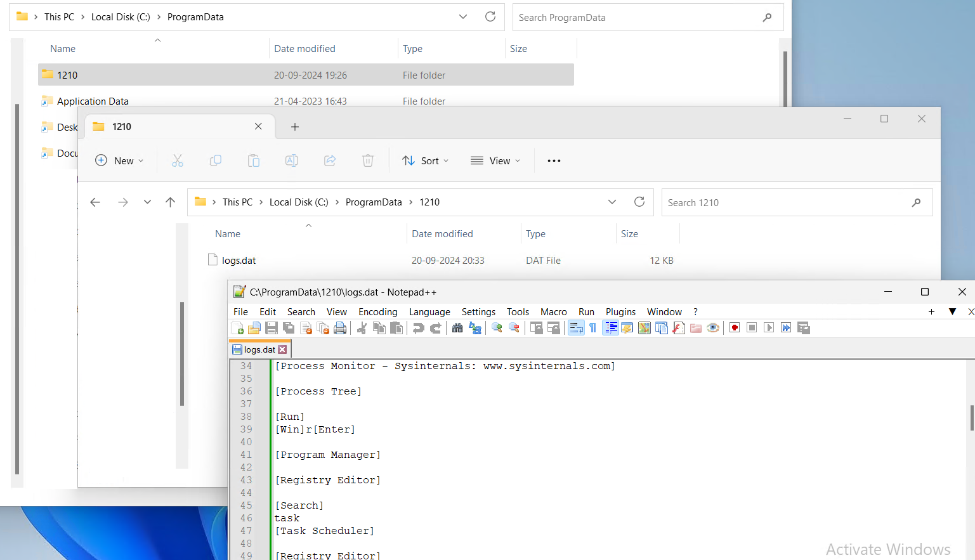Click the Date modified column header in 1210 folder
This screenshot has width=975, height=560.
[x=442, y=234]
